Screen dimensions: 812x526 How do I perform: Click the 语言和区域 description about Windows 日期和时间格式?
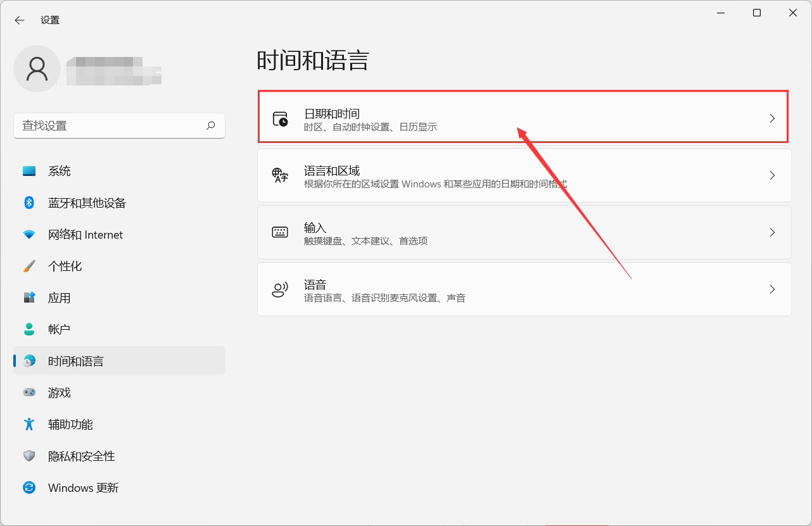[436, 184]
